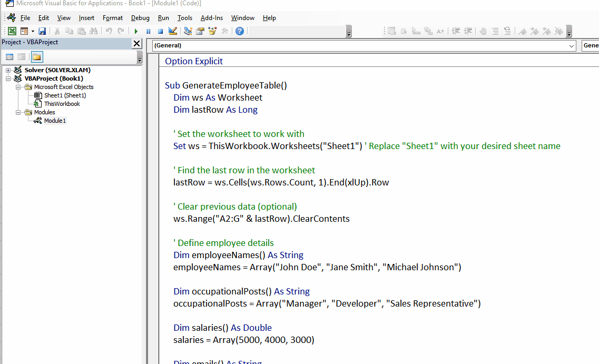Collapse the VBAProject (Book1) node

tap(8, 78)
